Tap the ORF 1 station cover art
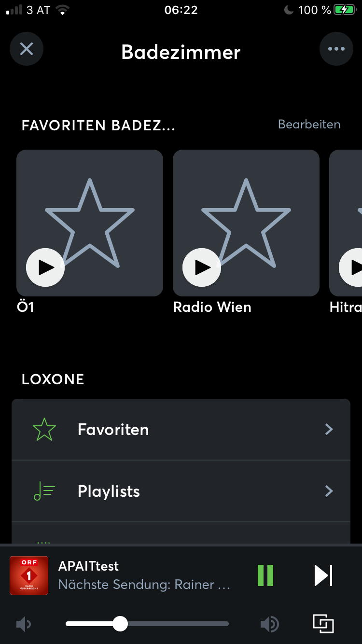Viewport: 362px width, 644px height. [29, 575]
